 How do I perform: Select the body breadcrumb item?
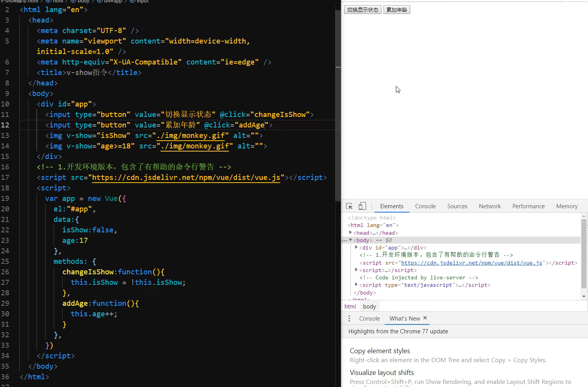[x=369, y=307]
